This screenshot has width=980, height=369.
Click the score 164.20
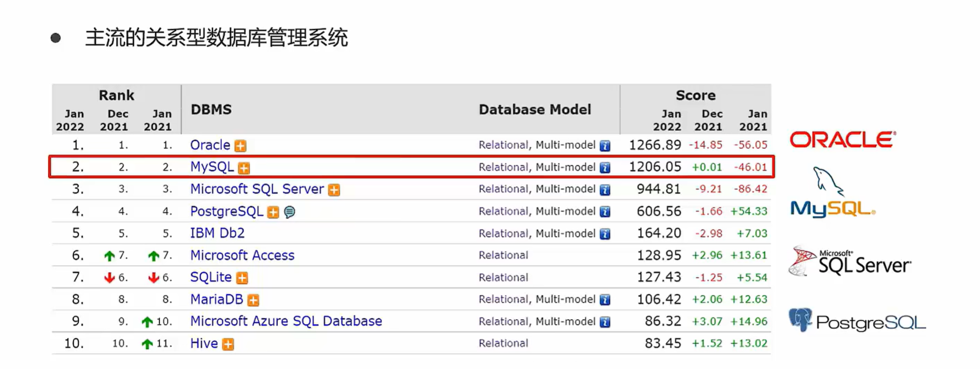(x=659, y=233)
